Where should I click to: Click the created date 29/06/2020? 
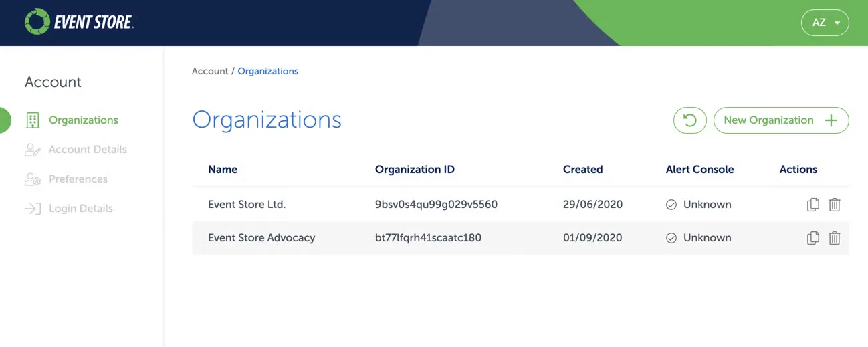point(592,205)
